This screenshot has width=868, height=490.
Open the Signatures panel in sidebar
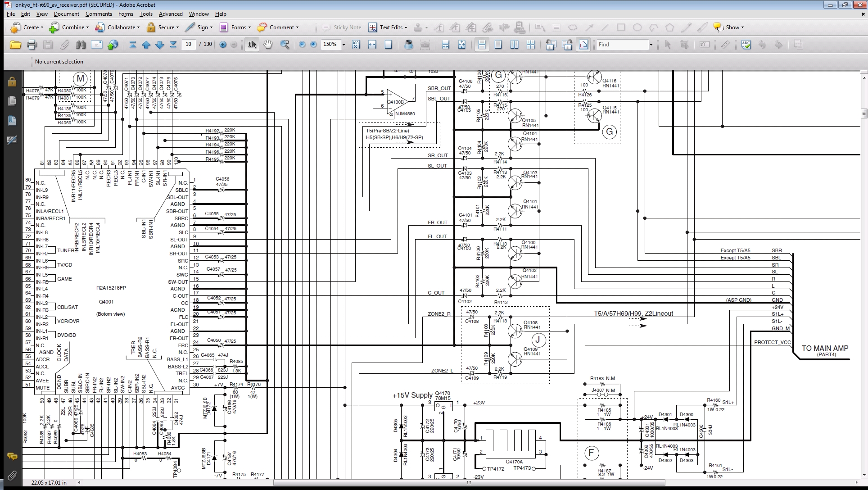[x=12, y=140]
